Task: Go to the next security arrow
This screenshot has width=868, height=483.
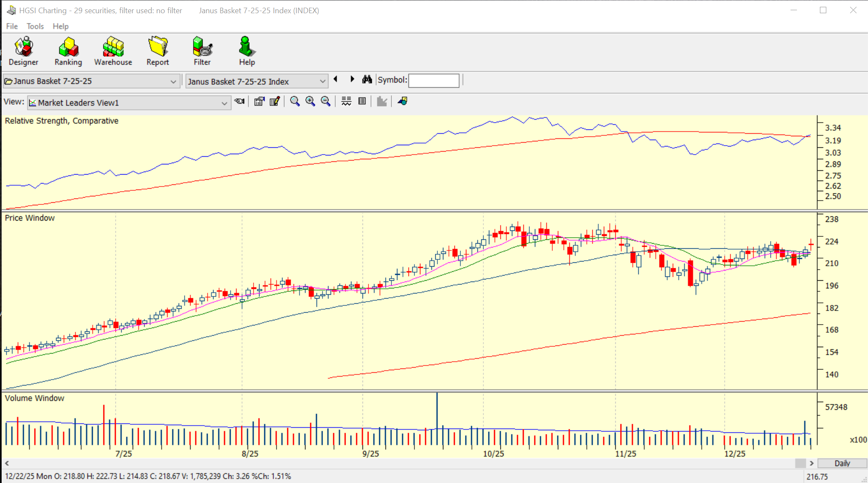Action: [x=352, y=79]
